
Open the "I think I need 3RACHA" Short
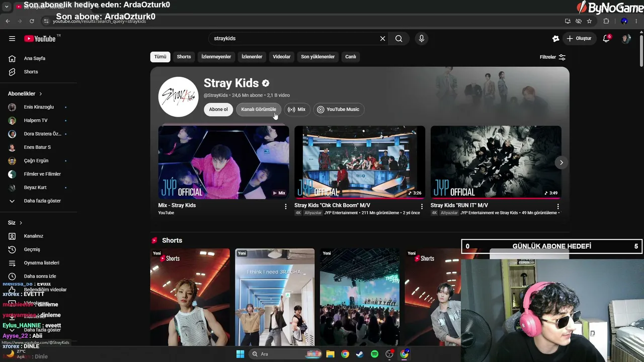click(x=275, y=297)
